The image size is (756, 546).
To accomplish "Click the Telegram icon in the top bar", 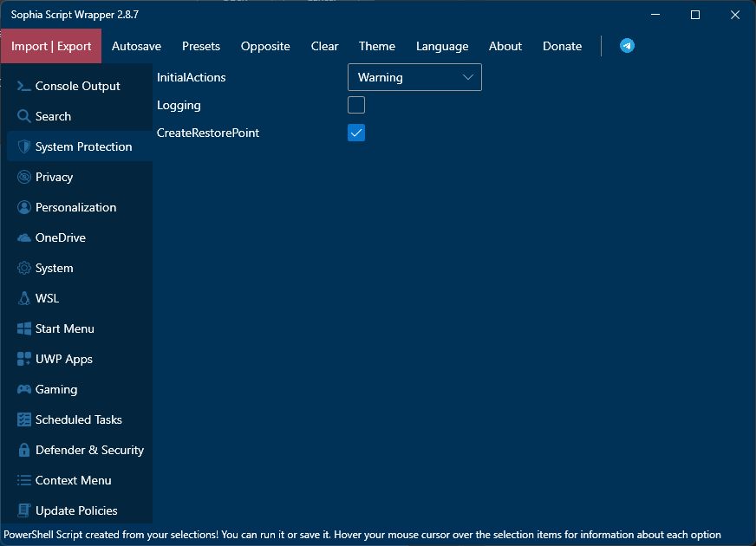I will (x=627, y=46).
